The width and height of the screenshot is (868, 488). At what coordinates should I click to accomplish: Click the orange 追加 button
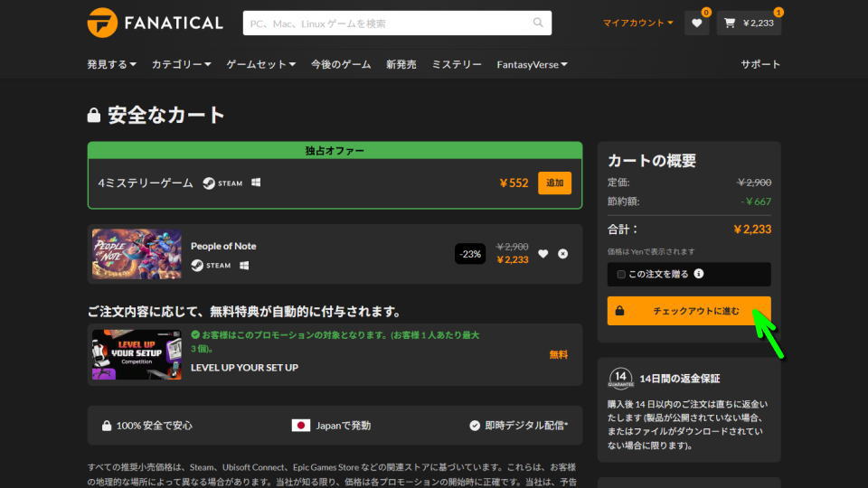pos(554,183)
